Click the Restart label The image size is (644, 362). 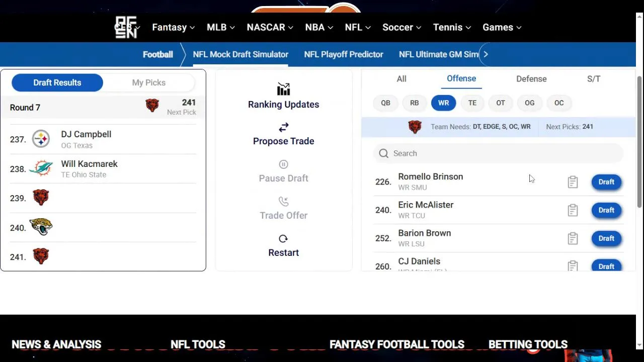tap(283, 253)
